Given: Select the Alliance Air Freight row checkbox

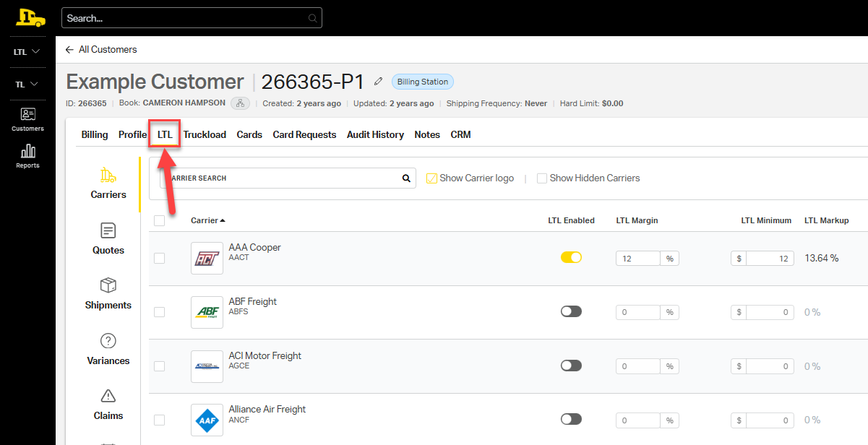Looking at the screenshot, I should [160, 420].
